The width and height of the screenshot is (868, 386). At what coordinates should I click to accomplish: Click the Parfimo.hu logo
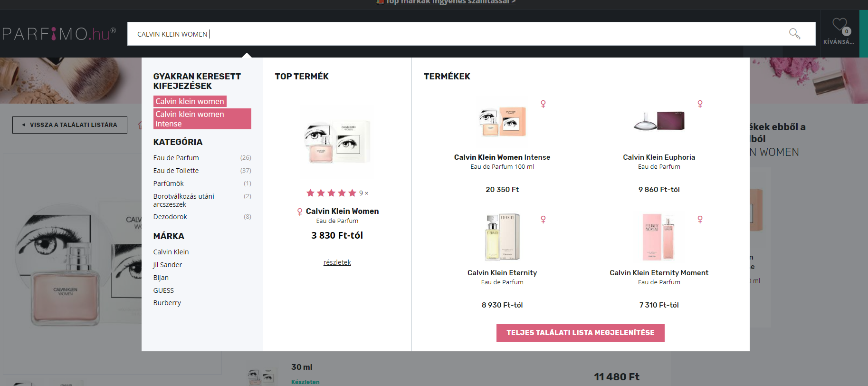[x=59, y=34]
